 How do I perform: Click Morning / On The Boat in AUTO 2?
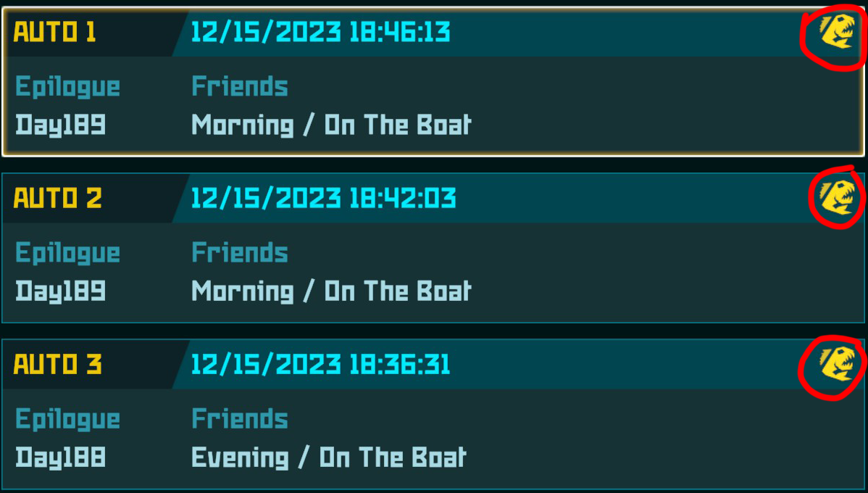[x=331, y=291]
